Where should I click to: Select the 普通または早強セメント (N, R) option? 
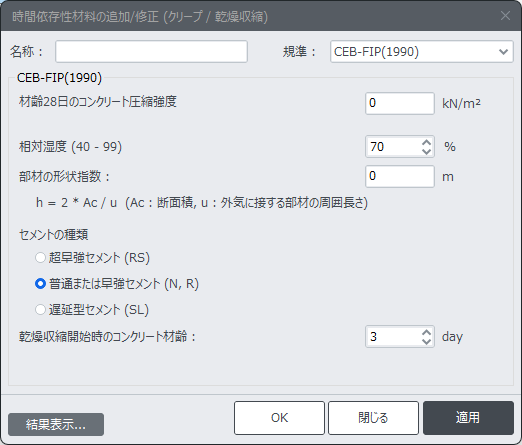pos(40,284)
